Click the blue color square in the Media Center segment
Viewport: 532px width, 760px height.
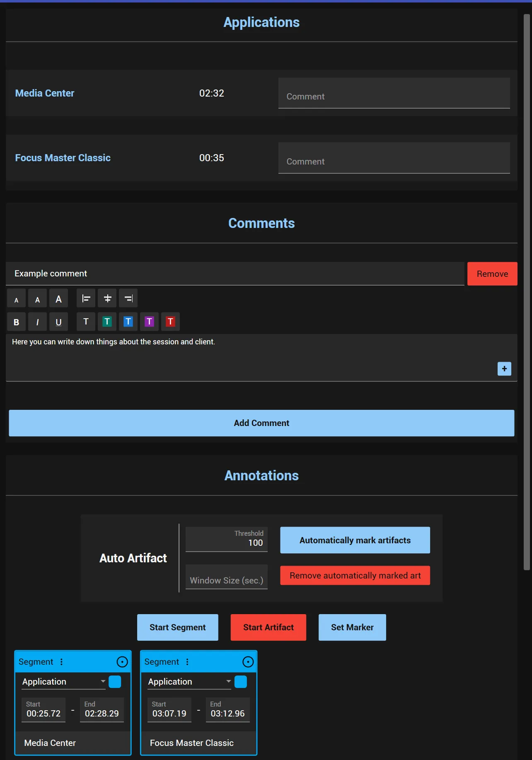(x=115, y=682)
